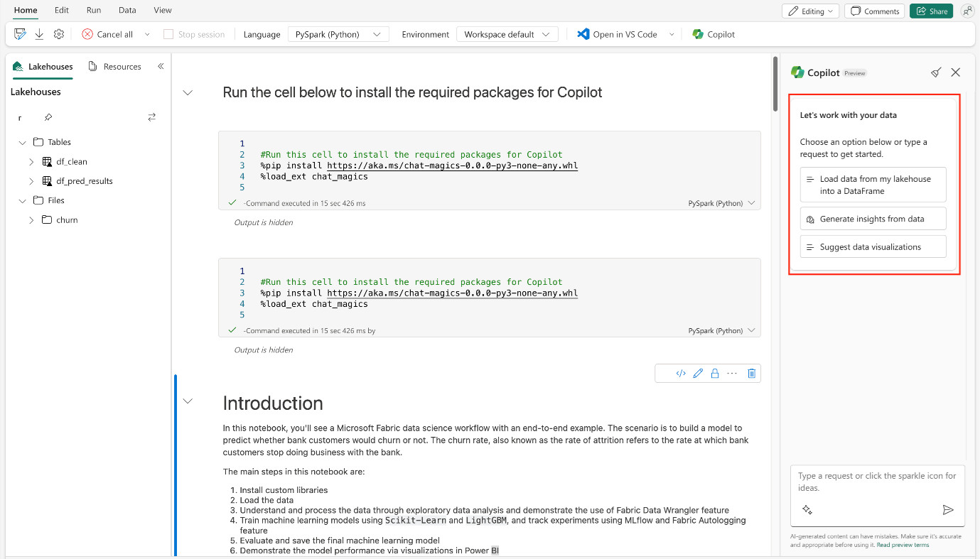
Task: Click Open in VS Code
Action: point(618,34)
